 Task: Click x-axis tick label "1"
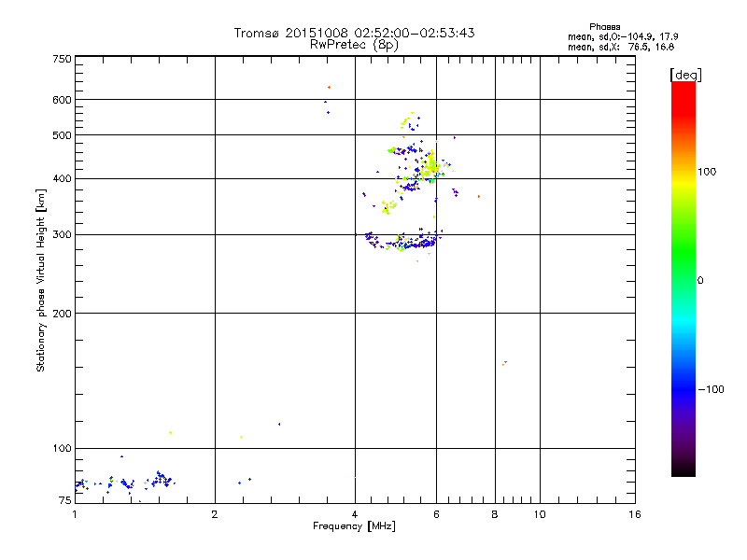75,514
